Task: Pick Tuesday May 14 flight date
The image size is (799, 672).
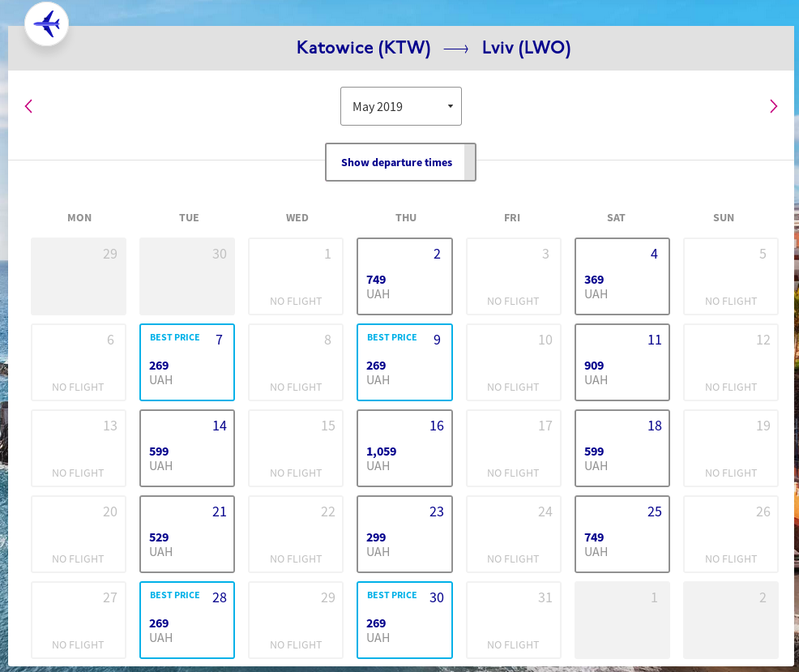Action: (187, 448)
